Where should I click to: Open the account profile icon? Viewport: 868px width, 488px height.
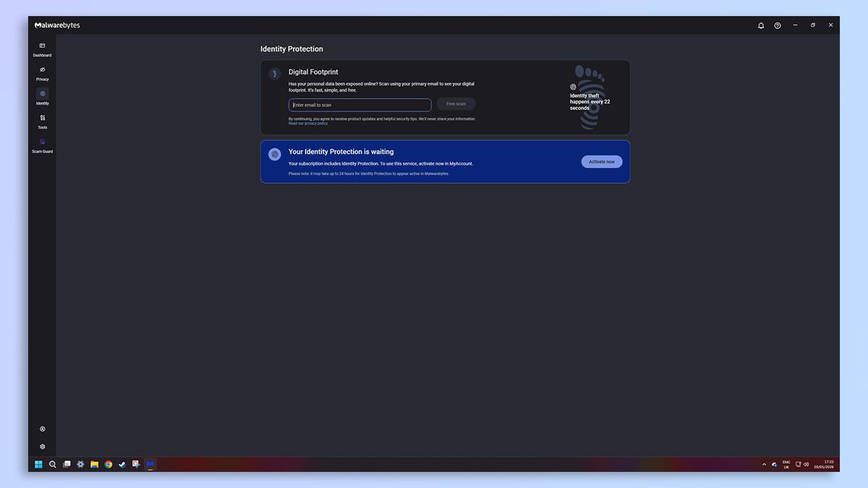coord(43,429)
